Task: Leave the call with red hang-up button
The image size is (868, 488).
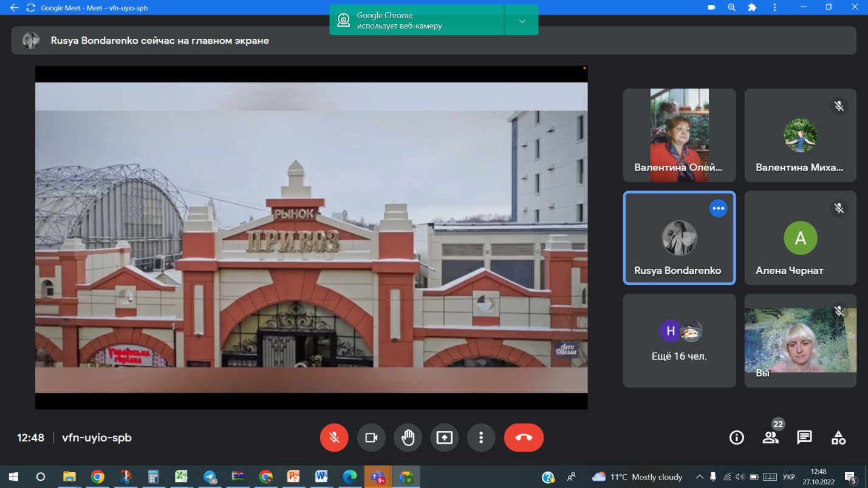Action: pyautogui.click(x=524, y=438)
